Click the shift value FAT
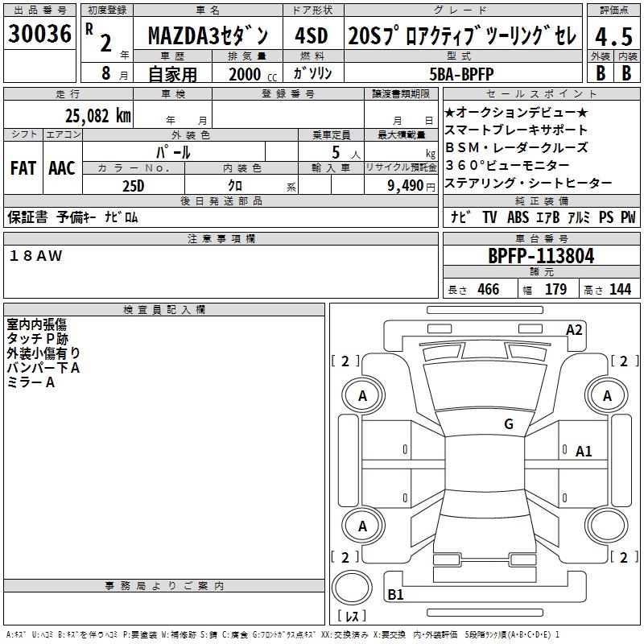 [23, 168]
